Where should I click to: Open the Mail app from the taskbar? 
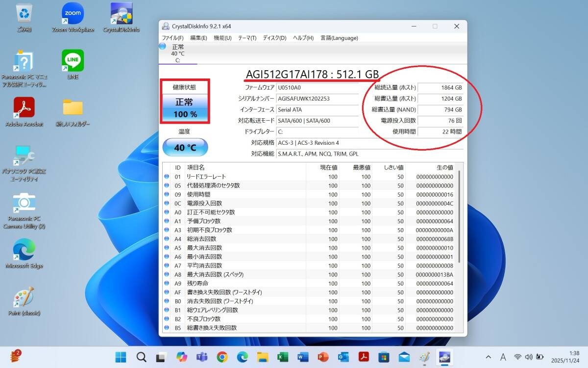click(404, 357)
